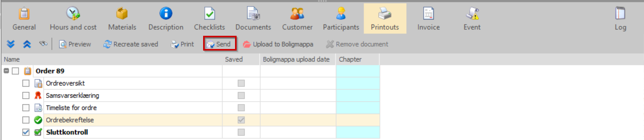Select the Sluttkontroll row
This screenshot has height=140, width=644.
coord(191,132)
